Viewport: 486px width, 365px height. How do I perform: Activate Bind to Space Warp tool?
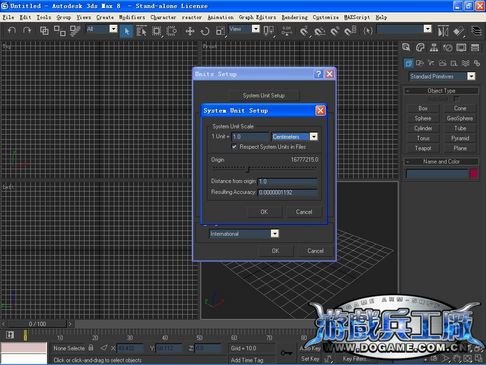pos(75,31)
